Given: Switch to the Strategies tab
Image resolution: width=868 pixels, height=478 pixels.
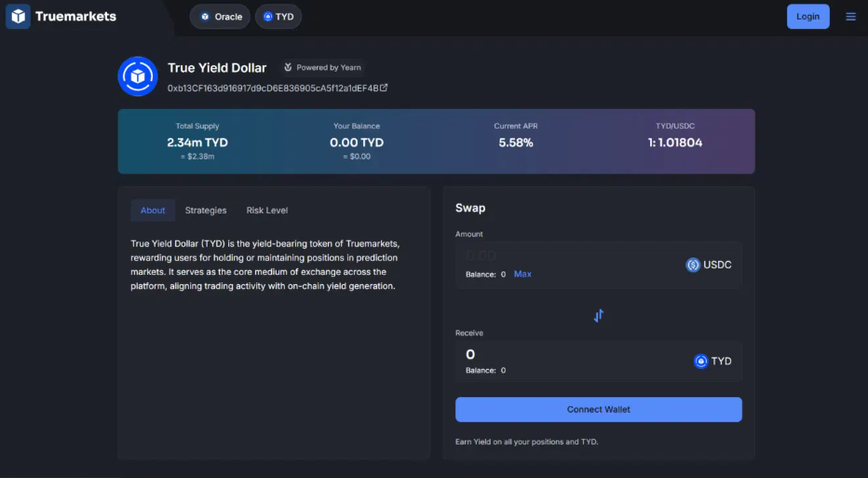Looking at the screenshot, I should [x=206, y=211].
